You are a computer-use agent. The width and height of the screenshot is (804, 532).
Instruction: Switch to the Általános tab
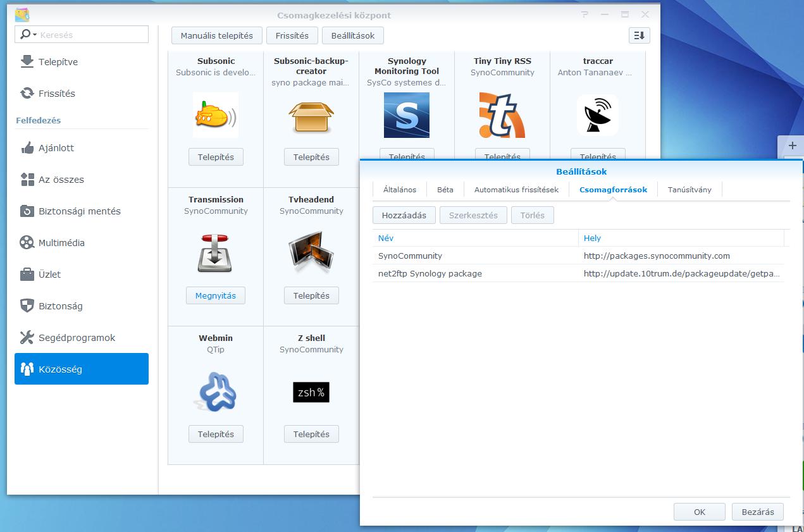tap(400, 190)
